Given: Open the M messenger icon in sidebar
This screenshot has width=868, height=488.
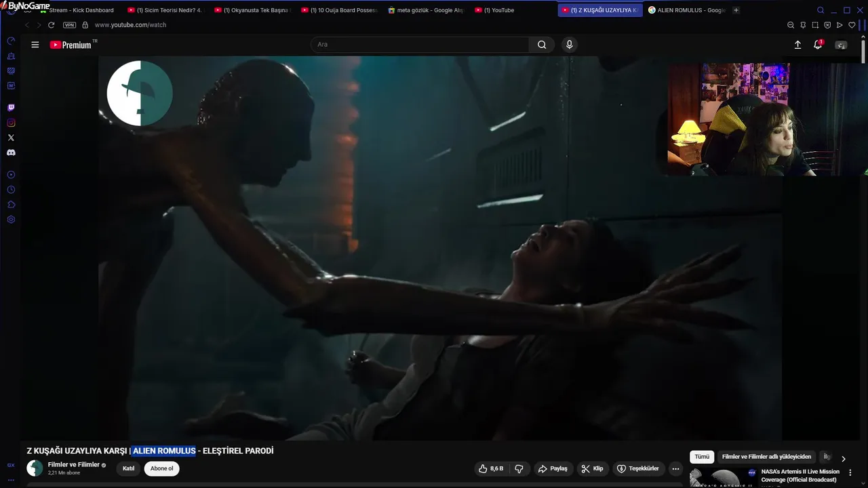Looking at the screenshot, I should coord(11,85).
